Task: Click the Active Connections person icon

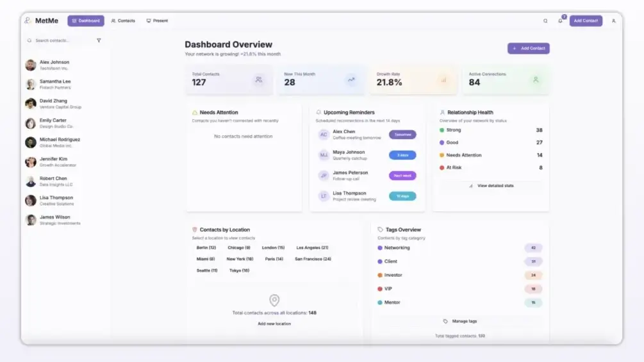Action: tap(536, 80)
